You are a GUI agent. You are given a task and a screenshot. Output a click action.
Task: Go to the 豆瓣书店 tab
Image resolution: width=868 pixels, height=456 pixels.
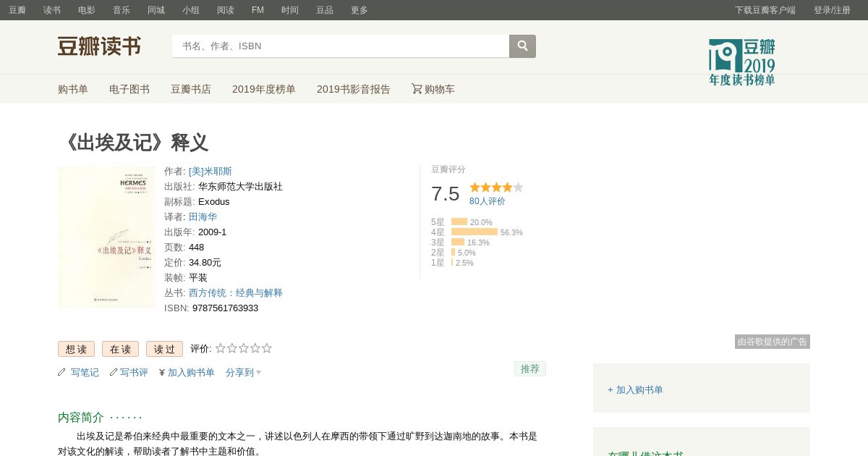pos(191,89)
